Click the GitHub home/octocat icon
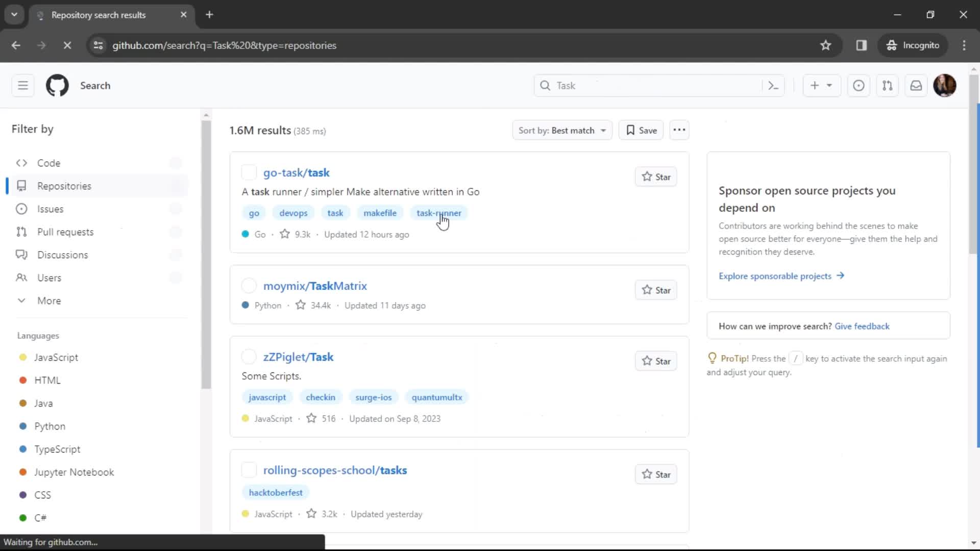The height and width of the screenshot is (551, 980). [57, 85]
